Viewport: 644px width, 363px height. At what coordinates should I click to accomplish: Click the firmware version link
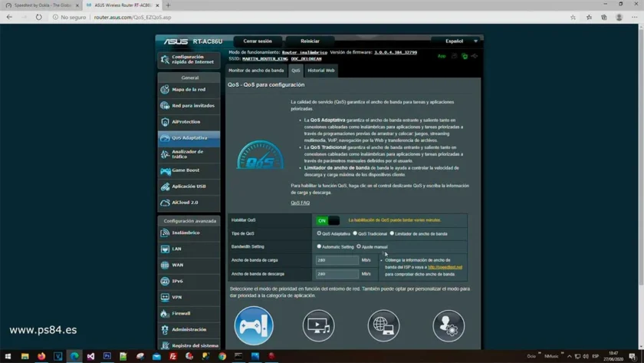click(x=396, y=53)
